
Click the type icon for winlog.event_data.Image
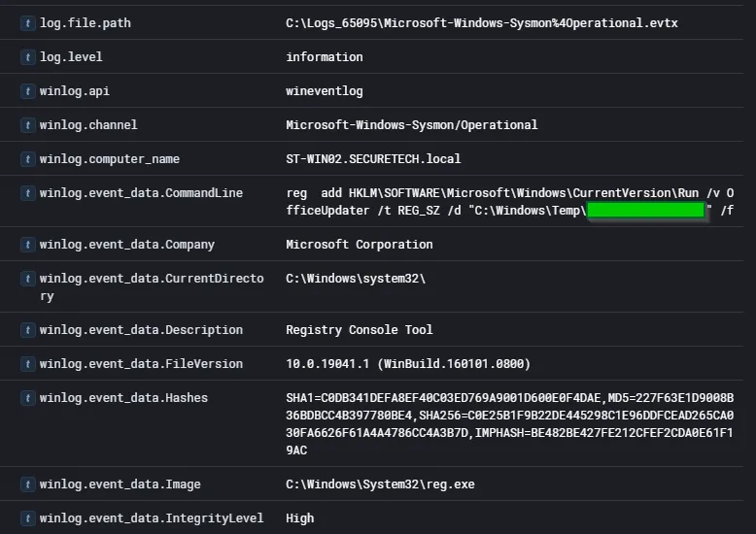pyautogui.click(x=27, y=484)
